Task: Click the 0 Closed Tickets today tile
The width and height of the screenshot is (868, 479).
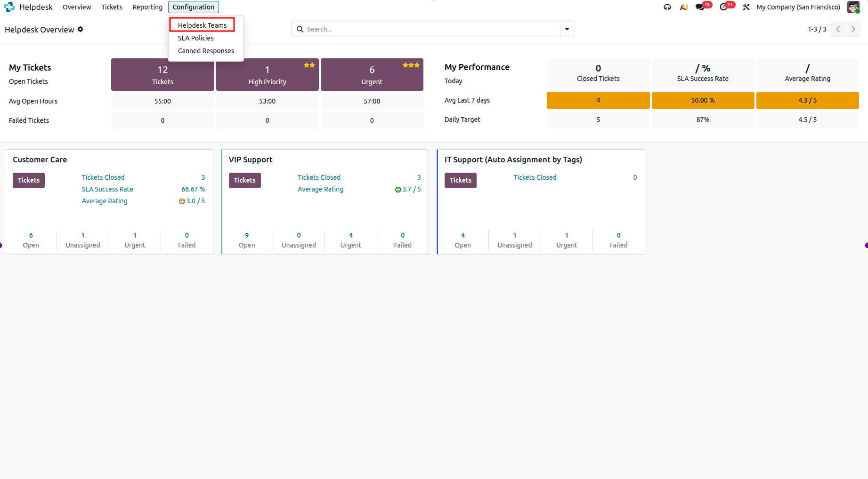Action: 598,74
